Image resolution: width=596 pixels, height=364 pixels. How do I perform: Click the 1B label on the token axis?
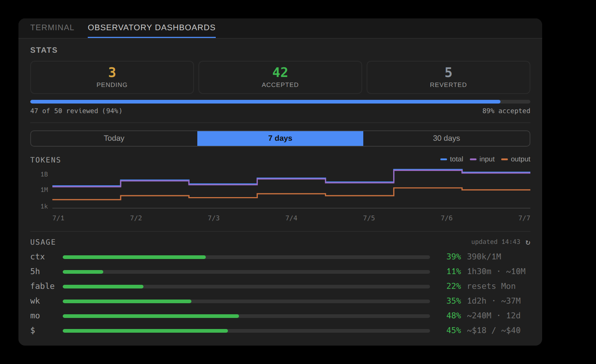[44, 174]
